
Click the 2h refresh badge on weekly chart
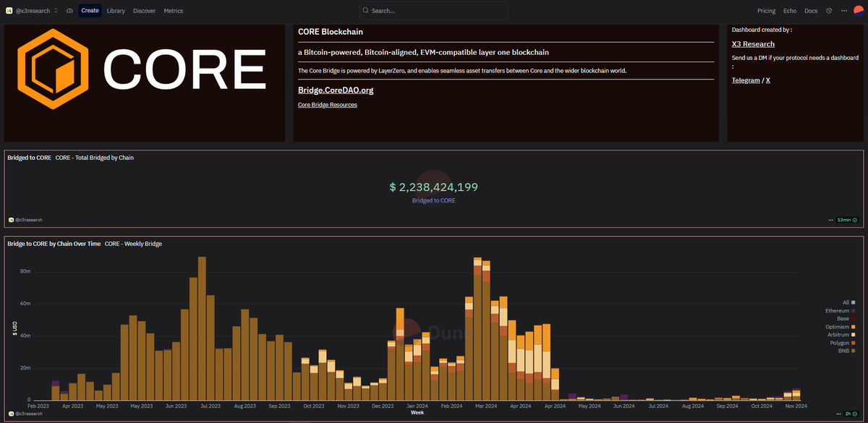(851, 414)
